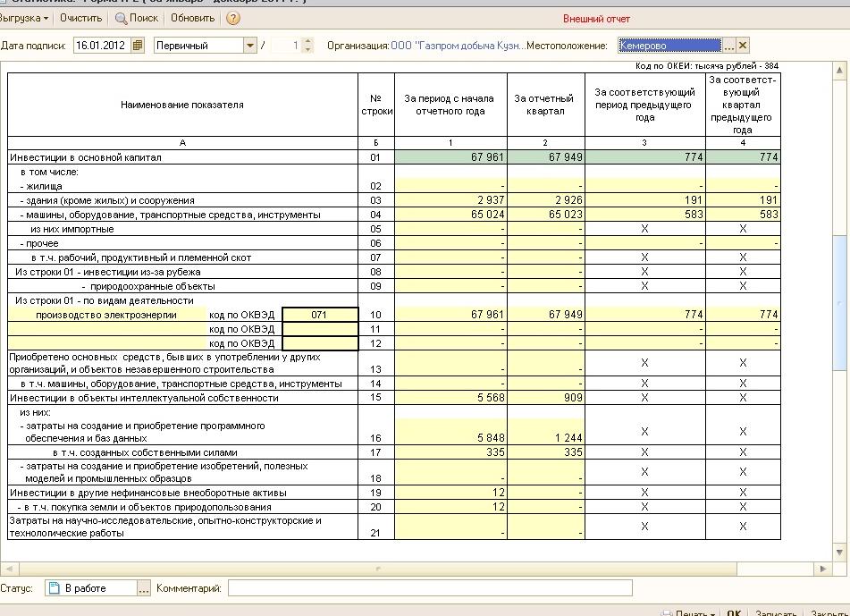Select cell 67 961 in row 10

(x=450, y=315)
